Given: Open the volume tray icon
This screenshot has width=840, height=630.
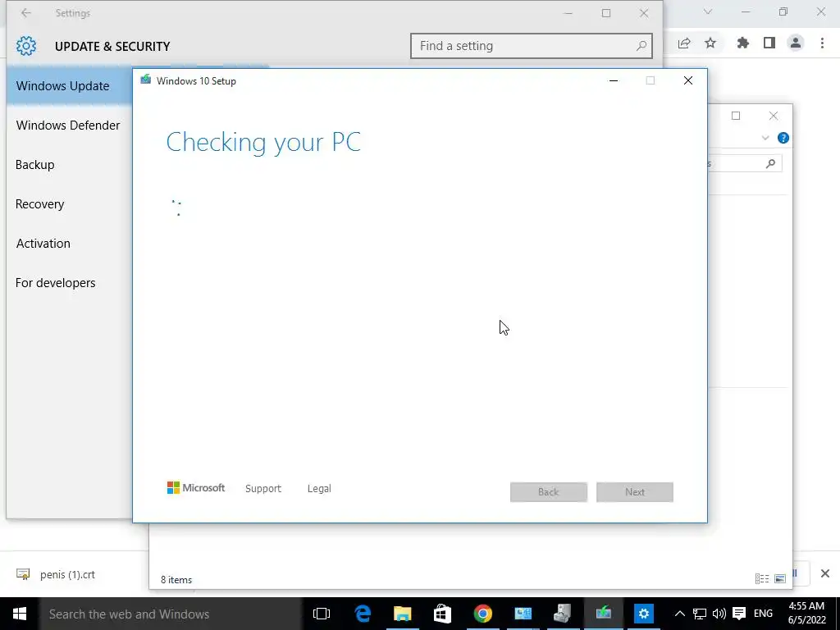Looking at the screenshot, I should 719,614.
